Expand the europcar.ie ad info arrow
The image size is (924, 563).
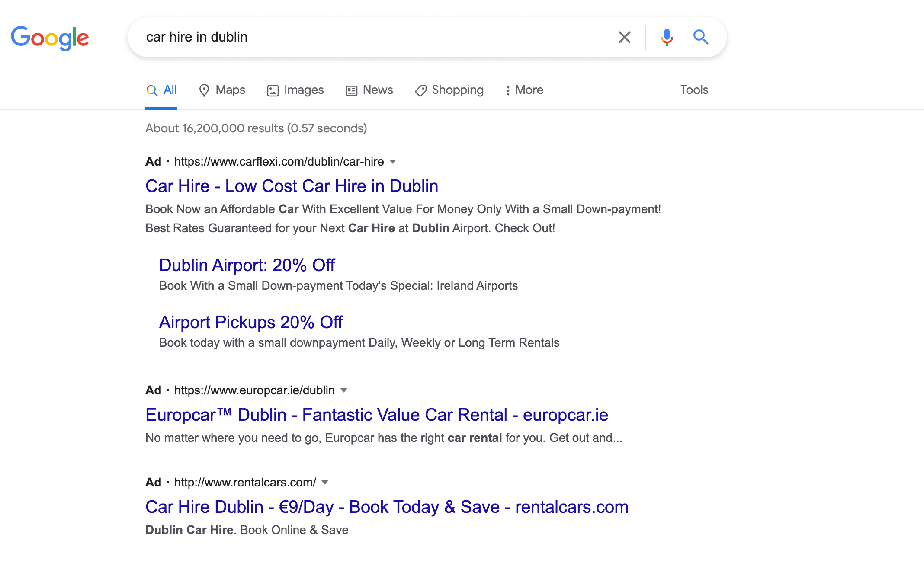click(x=344, y=390)
